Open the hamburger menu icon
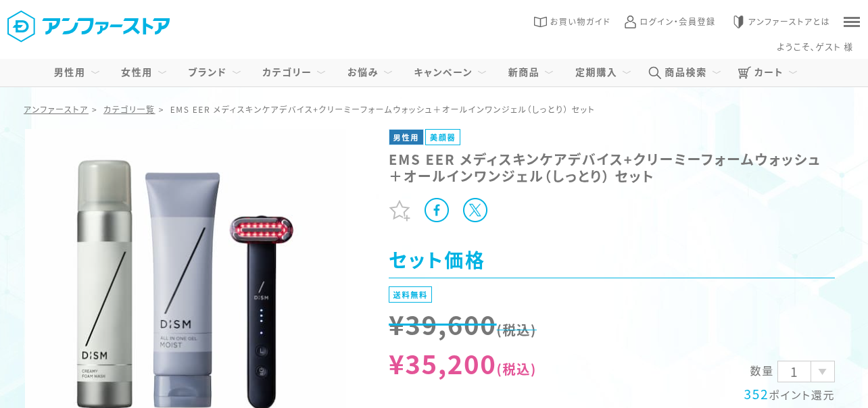The width and height of the screenshot is (868, 408). pos(852,22)
